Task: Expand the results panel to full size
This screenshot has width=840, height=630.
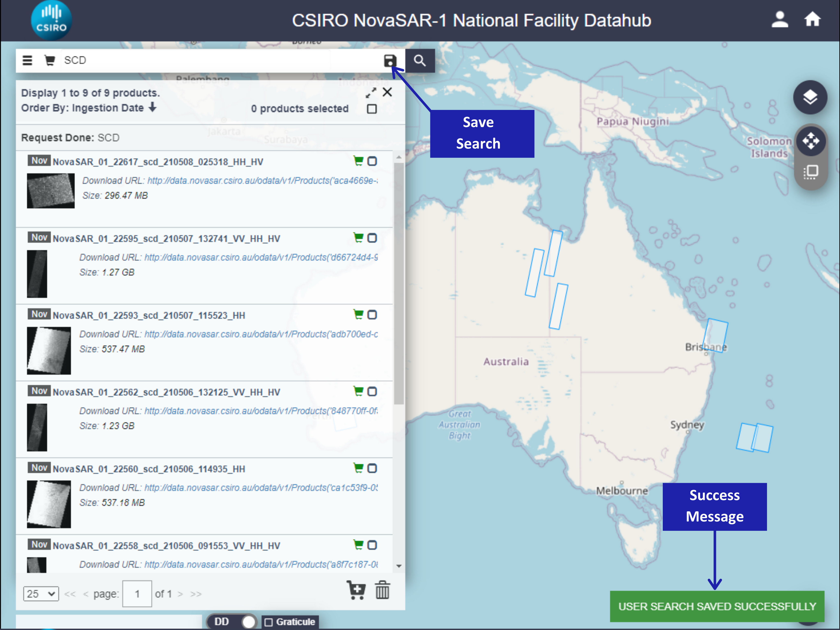Action: click(x=371, y=92)
